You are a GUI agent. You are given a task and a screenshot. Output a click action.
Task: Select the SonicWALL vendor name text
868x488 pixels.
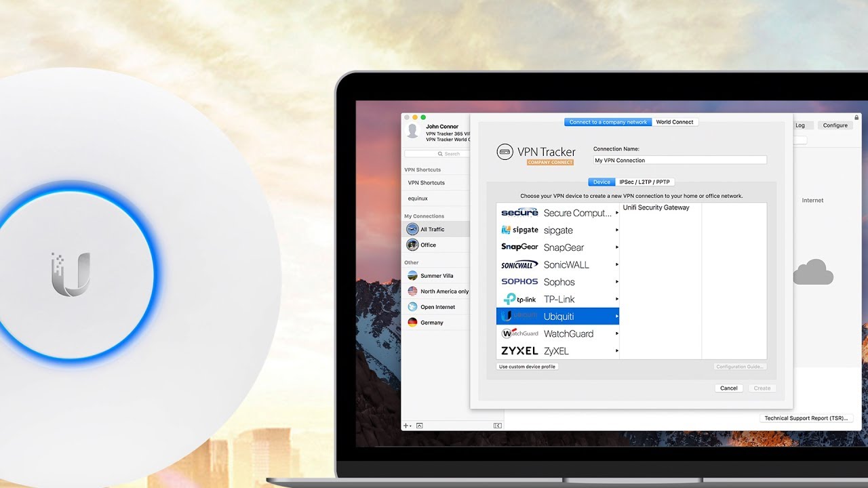tap(566, 265)
